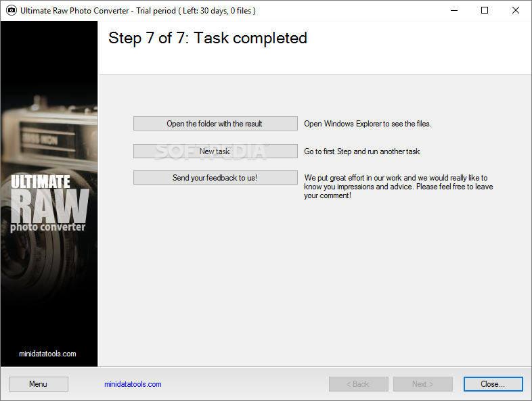The image size is (532, 401).
Task: Open the Menu button
Action: pos(39,384)
